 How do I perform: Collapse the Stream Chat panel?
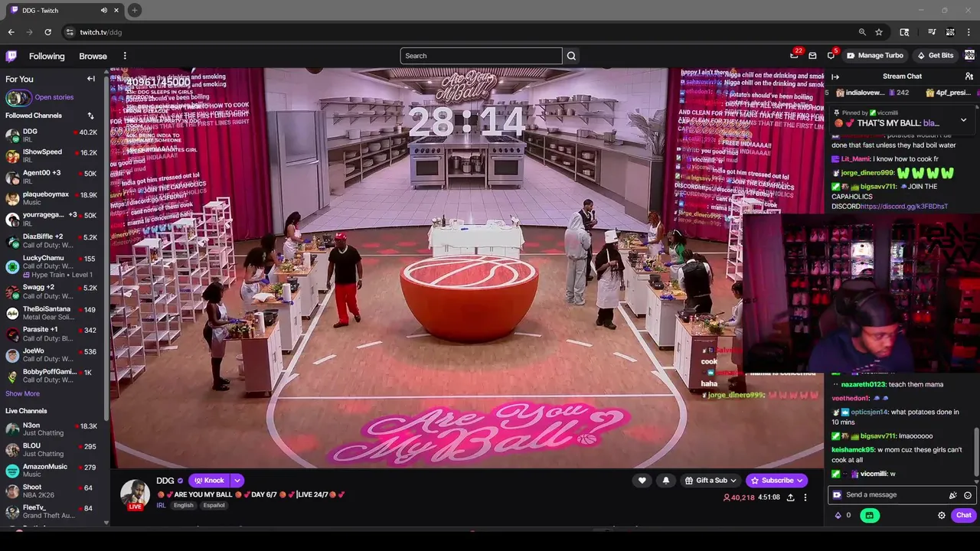835,77
